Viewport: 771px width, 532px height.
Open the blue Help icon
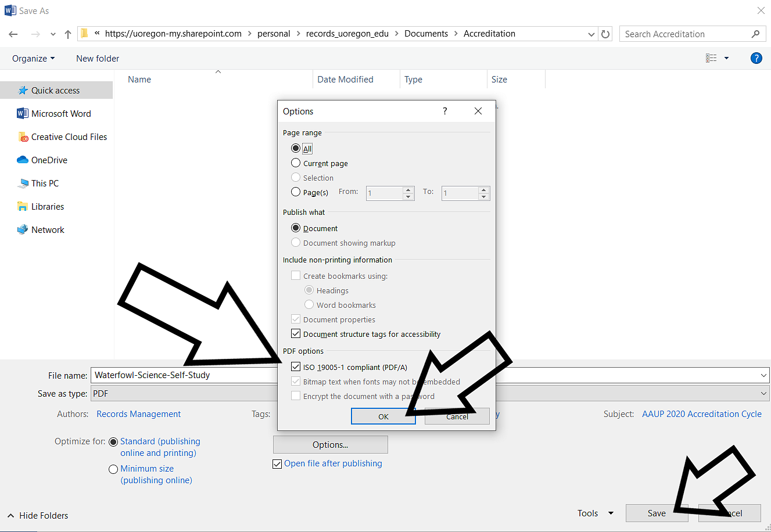(756, 58)
